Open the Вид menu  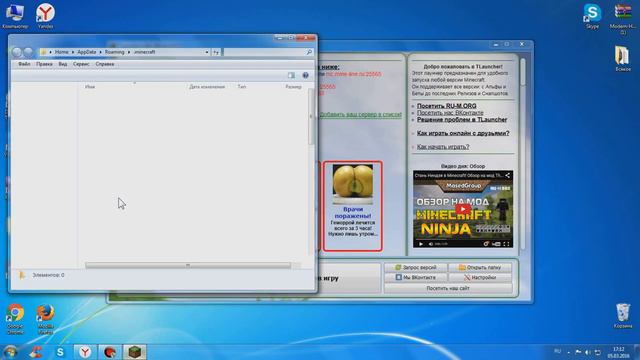point(62,64)
